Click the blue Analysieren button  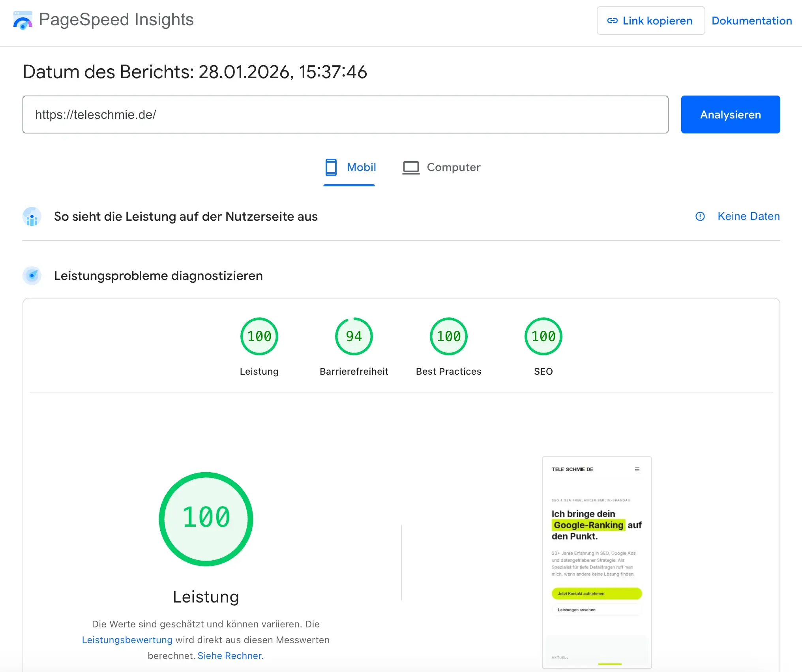tap(730, 115)
